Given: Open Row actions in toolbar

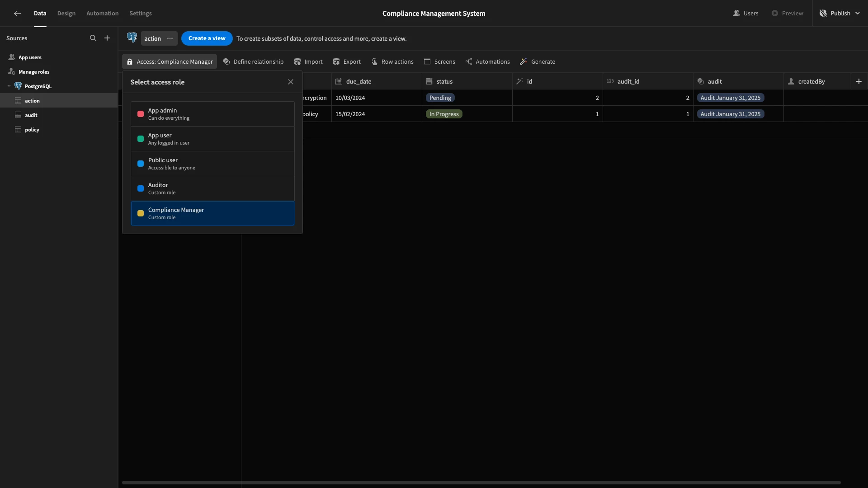Looking at the screenshot, I should click(392, 62).
